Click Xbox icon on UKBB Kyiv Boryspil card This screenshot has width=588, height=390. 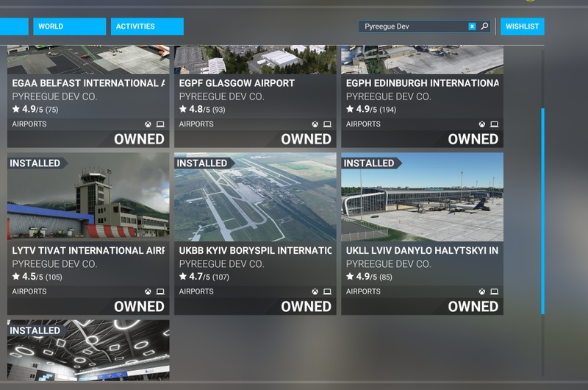click(x=315, y=291)
